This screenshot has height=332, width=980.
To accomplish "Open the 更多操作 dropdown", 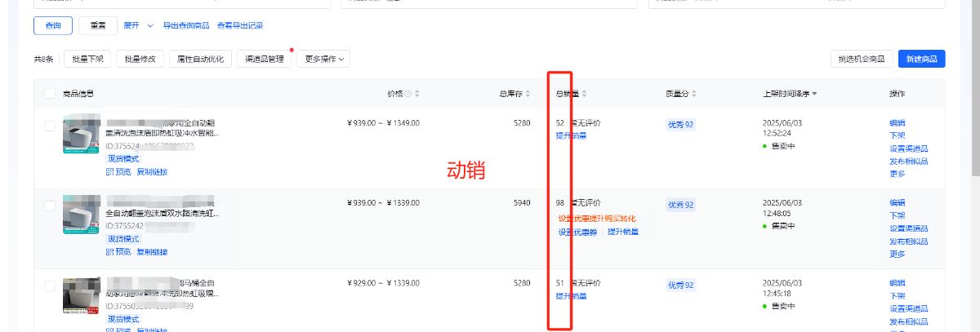I will pyautogui.click(x=323, y=59).
